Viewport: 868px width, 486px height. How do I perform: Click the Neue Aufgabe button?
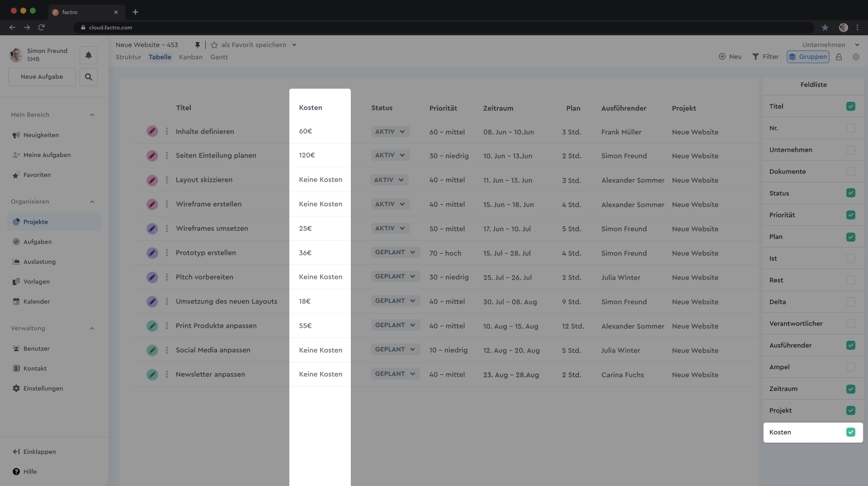[x=42, y=77]
